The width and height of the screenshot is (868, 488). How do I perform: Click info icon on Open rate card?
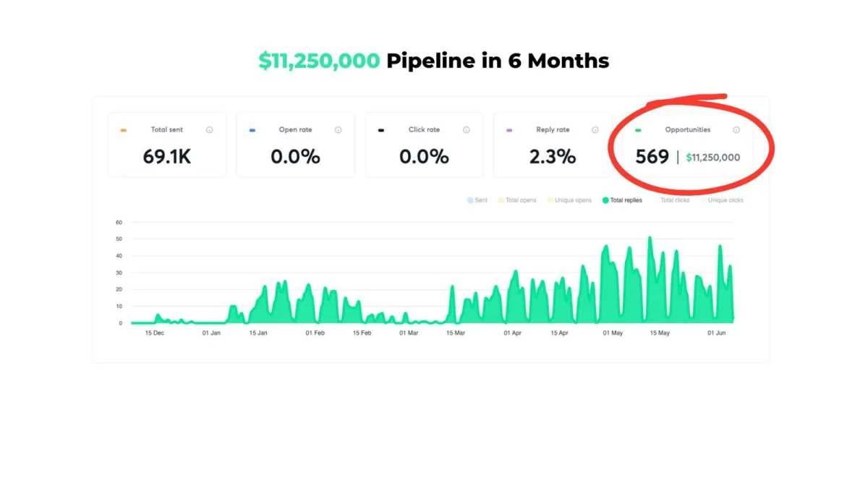[x=338, y=130]
